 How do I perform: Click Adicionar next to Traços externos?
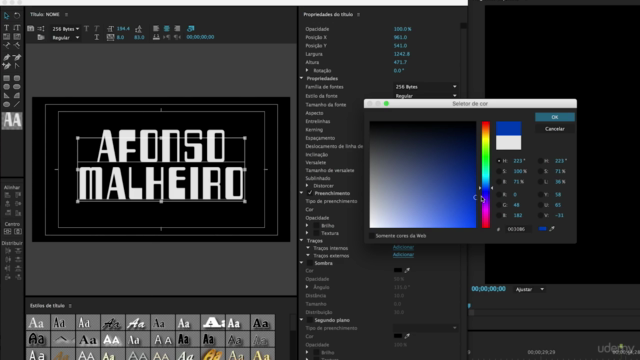point(403,255)
